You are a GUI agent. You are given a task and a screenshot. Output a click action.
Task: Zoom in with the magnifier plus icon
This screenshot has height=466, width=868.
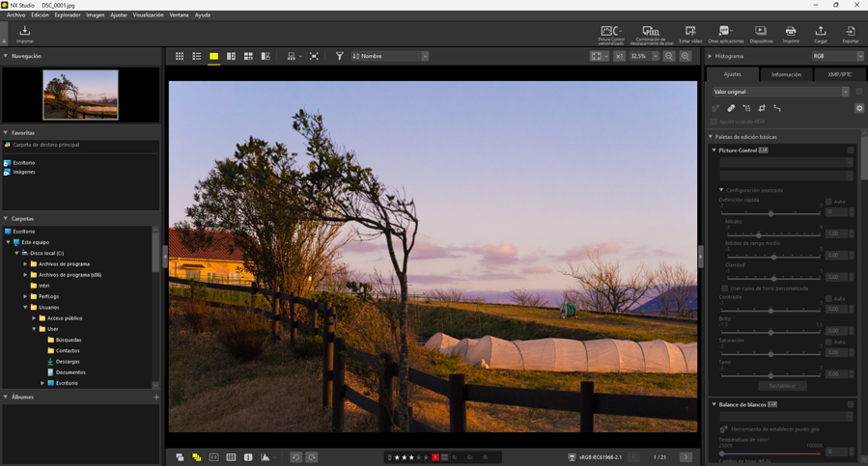(686, 57)
